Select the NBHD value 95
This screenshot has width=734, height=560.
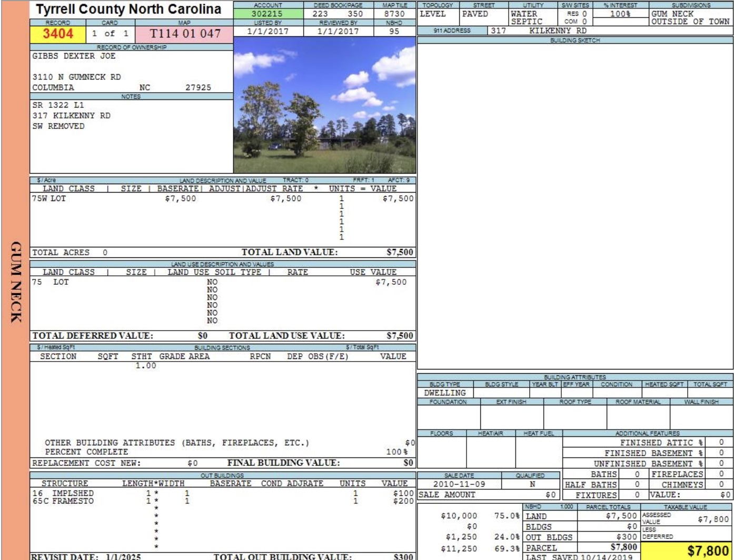394,31
